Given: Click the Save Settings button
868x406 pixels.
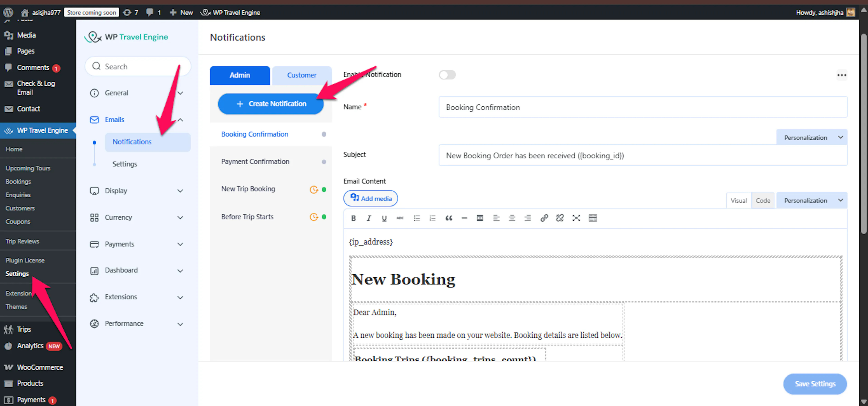Looking at the screenshot, I should [815, 384].
